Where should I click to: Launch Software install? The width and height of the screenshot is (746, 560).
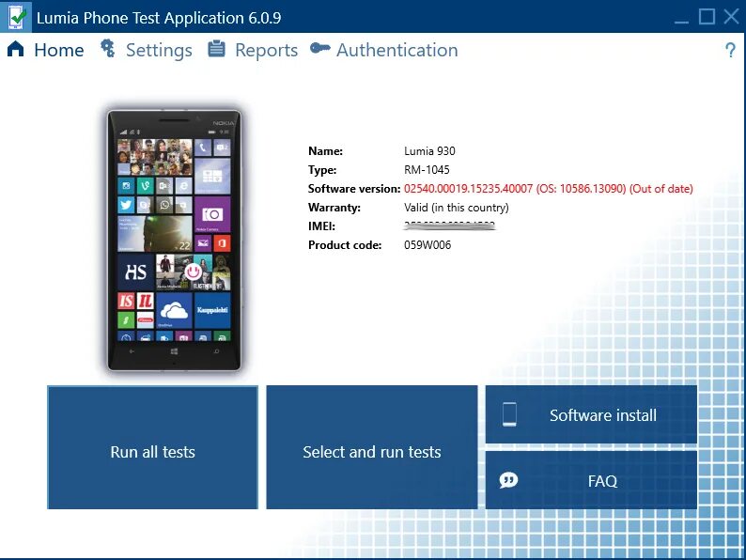point(591,414)
